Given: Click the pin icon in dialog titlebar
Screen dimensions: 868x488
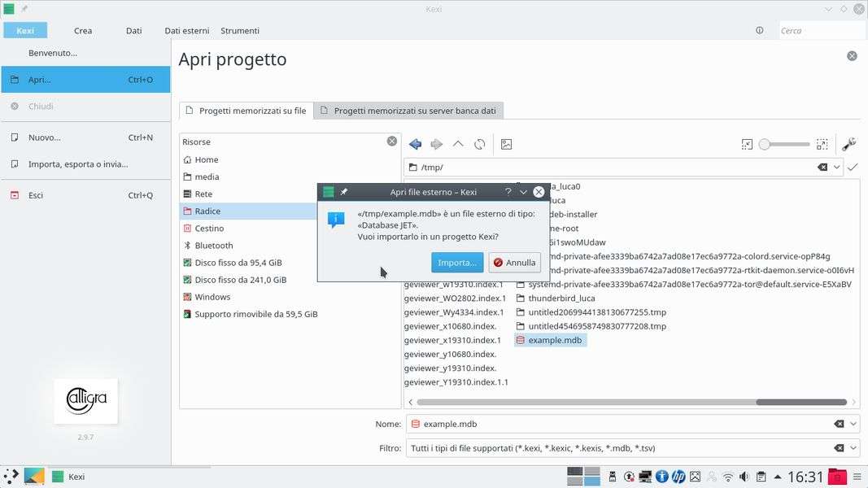Looking at the screenshot, I should tap(344, 191).
